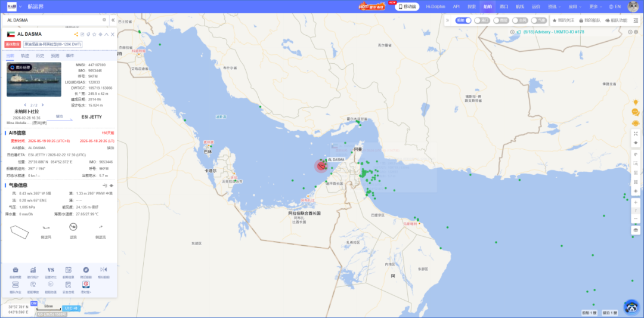This screenshot has width=644, height=318.
Task: Expand the 应用 dropdown menu
Action: click(x=575, y=7)
